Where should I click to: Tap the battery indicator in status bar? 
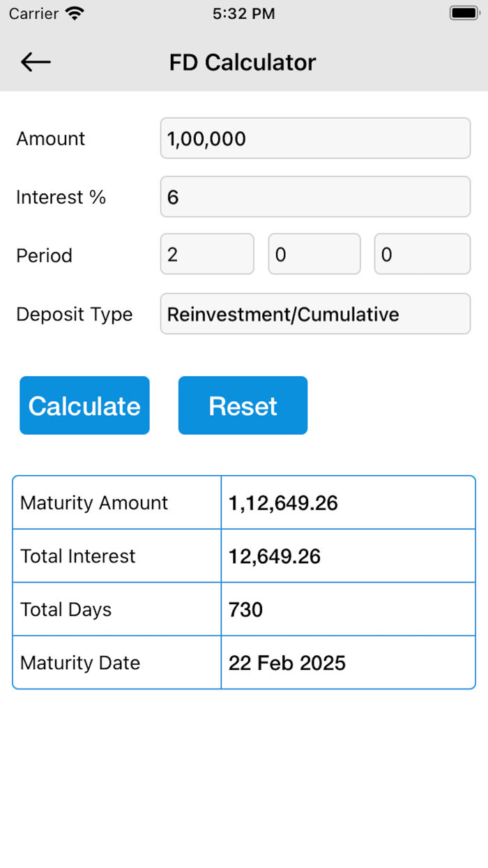[x=463, y=12]
